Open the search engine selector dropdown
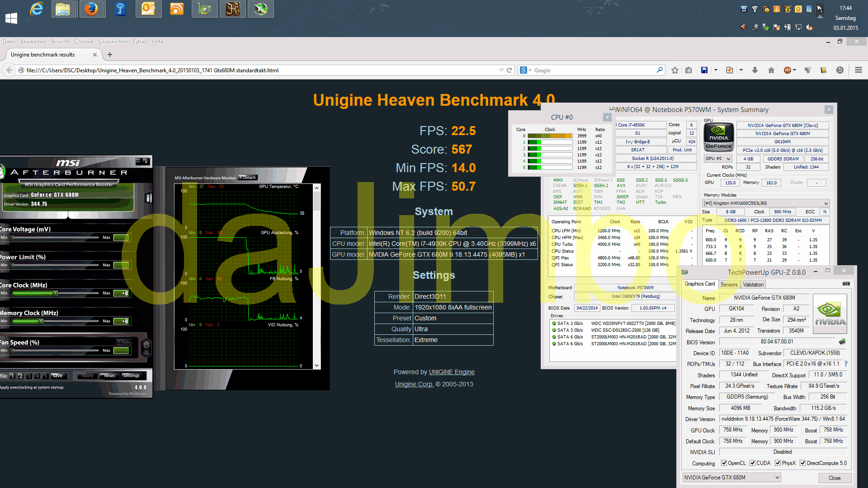This screenshot has height=488, width=868. coord(526,70)
